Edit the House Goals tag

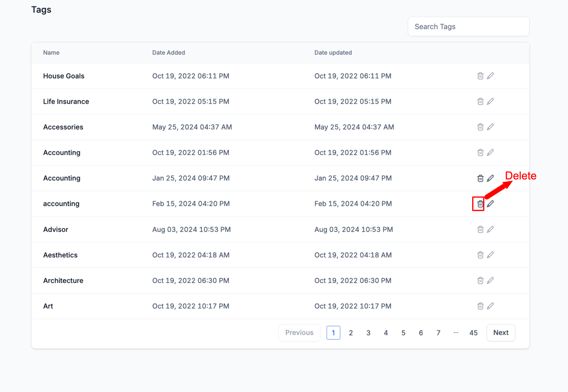pos(490,76)
